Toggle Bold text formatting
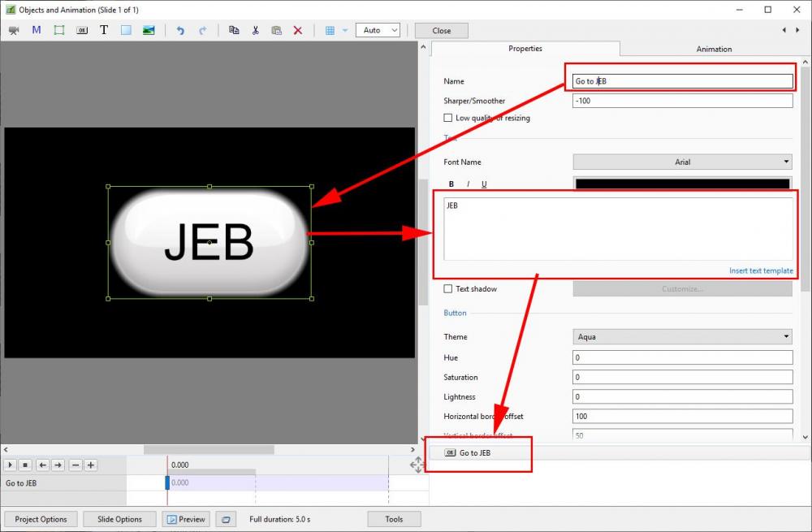The height and width of the screenshot is (532, 812). (451, 184)
